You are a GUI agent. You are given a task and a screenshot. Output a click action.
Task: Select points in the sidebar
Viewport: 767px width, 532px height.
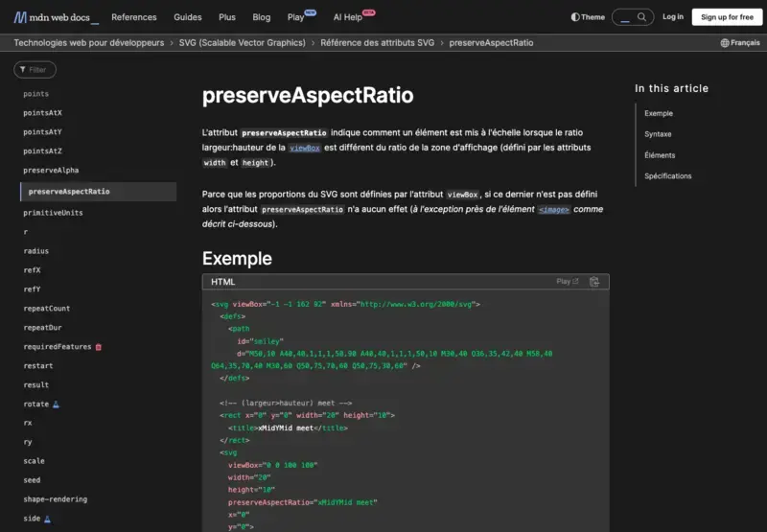pyautogui.click(x=35, y=94)
